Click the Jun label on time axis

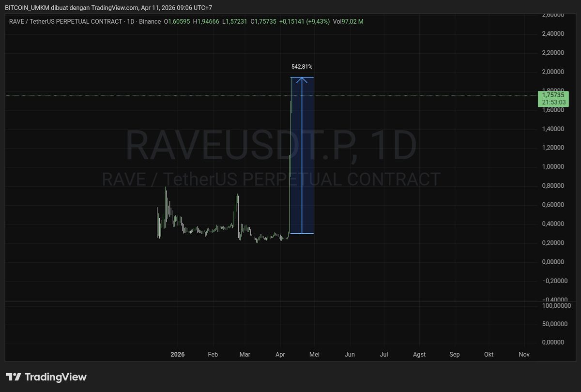click(350, 354)
